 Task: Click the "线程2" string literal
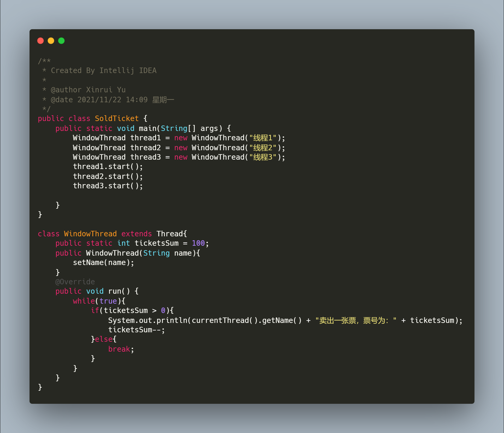[x=263, y=148]
